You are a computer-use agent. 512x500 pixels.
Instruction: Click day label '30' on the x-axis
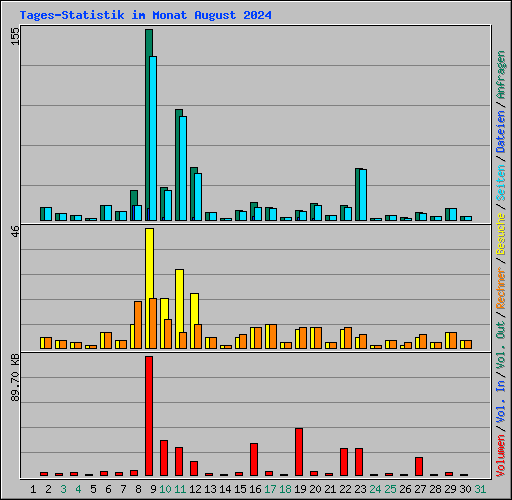pos(465,489)
